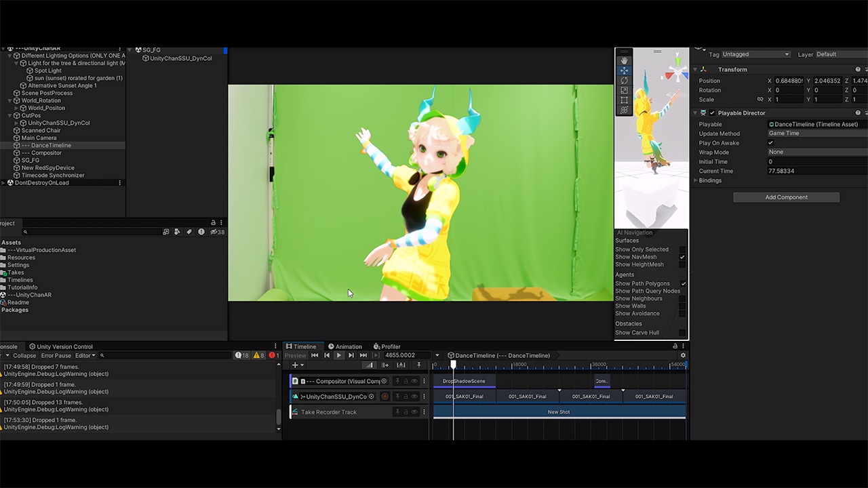Toggle console Error Pause button

[56, 355]
